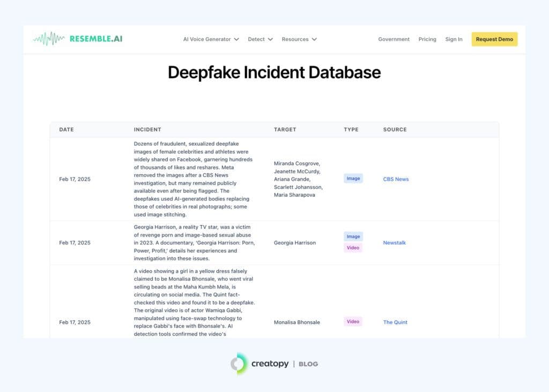Click the Deepfake Incident Database title
This screenshot has height=392, width=549.
(x=274, y=72)
